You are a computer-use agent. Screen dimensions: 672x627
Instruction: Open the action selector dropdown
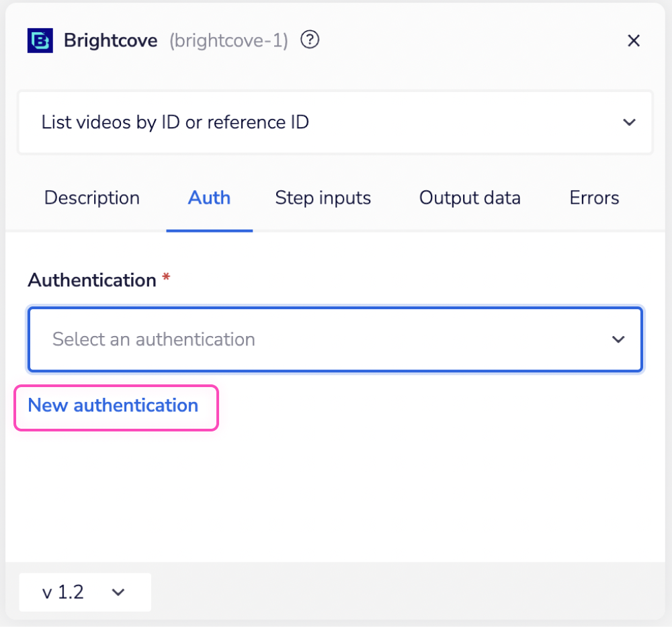pos(629,122)
